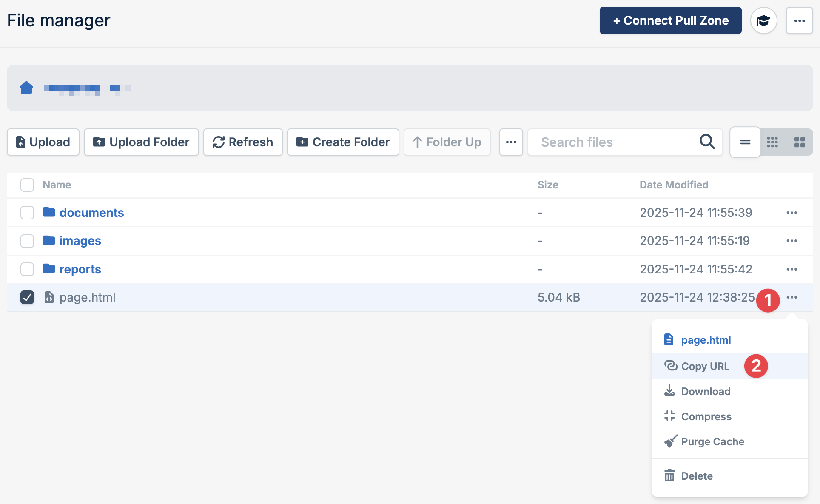Click the Download icon in the context menu
This screenshot has height=504, width=820.
pos(669,391)
